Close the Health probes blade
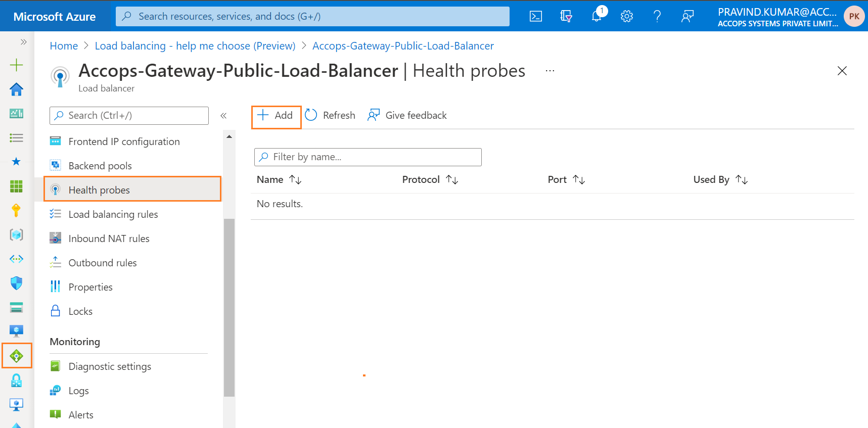Viewport: 868px width, 428px height. [x=842, y=71]
